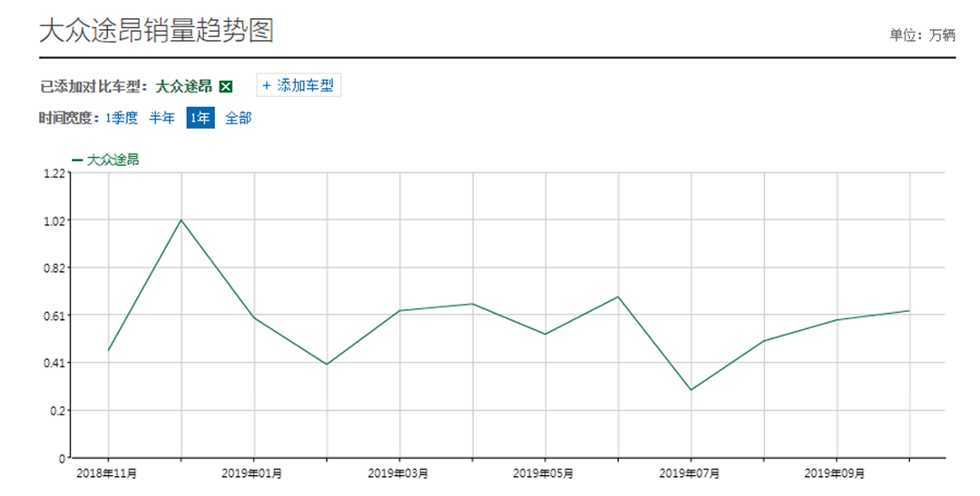Click the bold 大众途昂 name beside 已添加对比车型
This screenshot has height=496, width=980.
[184, 87]
